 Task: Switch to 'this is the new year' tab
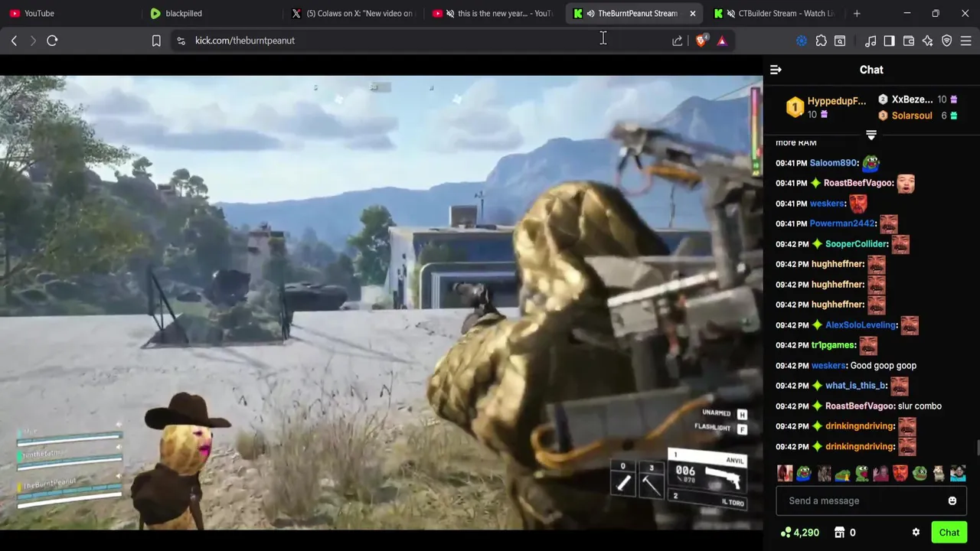[495, 13]
